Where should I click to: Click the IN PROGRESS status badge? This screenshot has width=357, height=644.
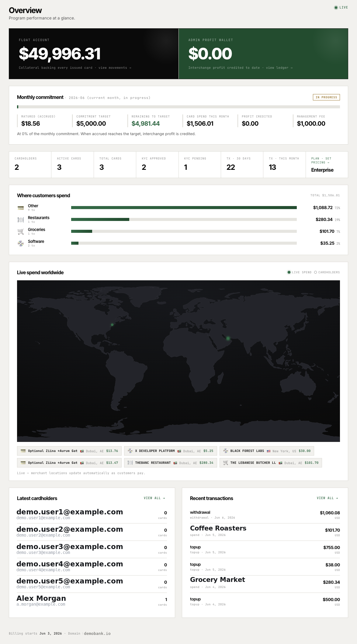pyautogui.click(x=326, y=97)
